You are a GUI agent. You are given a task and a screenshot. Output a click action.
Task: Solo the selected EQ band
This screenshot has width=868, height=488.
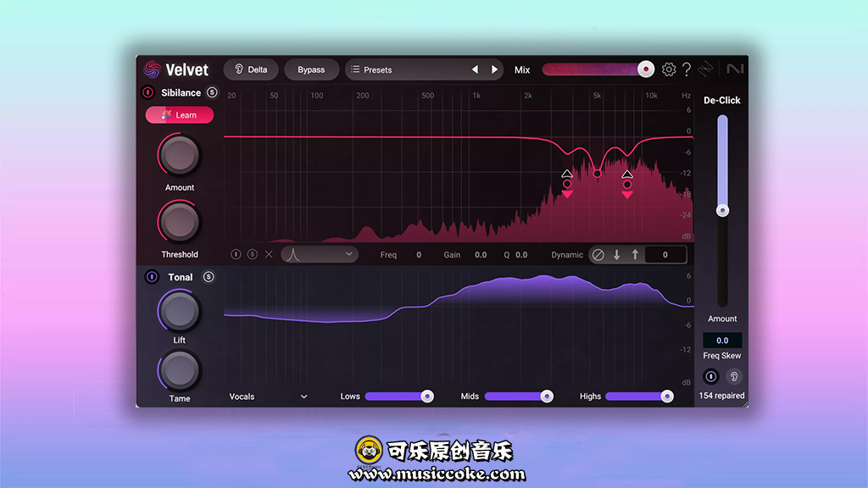point(253,254)
